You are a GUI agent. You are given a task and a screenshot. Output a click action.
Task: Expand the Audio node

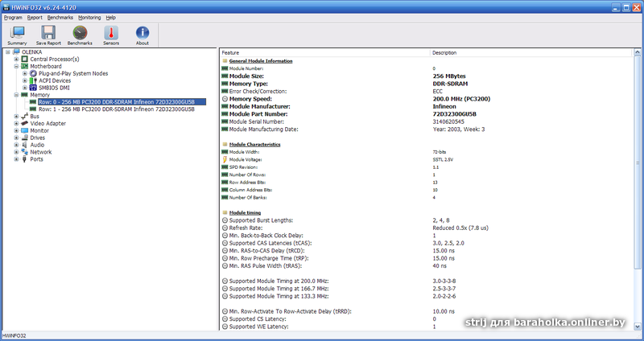16,145
